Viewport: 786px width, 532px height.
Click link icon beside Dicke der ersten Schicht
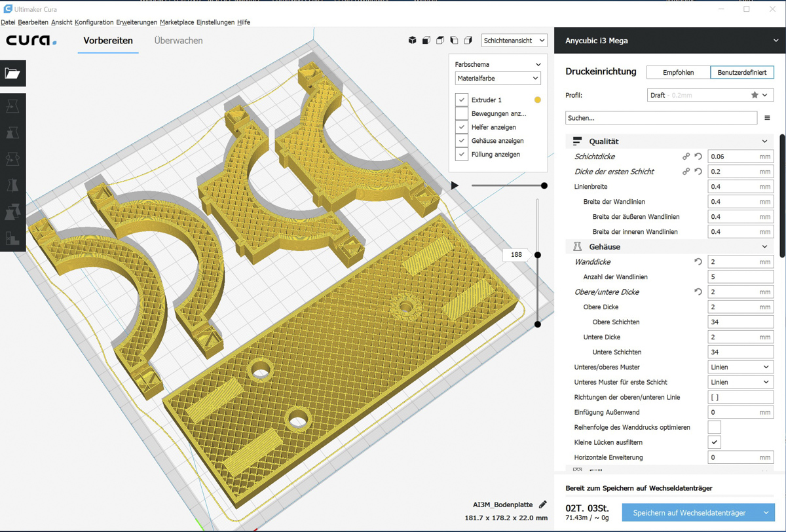click(x=686, y=172)
